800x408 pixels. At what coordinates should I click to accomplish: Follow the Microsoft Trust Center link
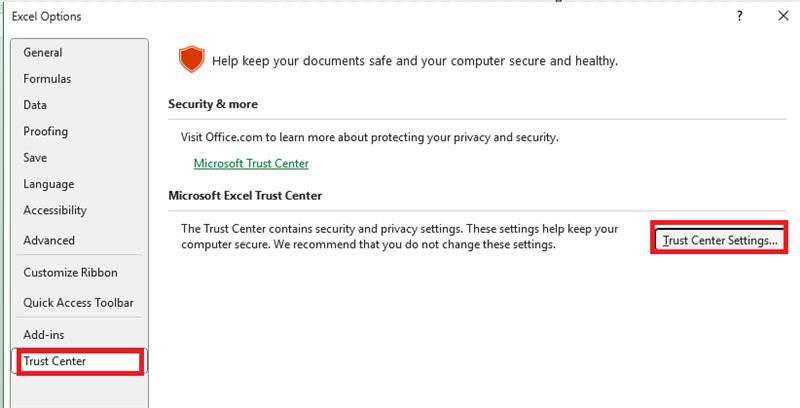coord(251,164)
